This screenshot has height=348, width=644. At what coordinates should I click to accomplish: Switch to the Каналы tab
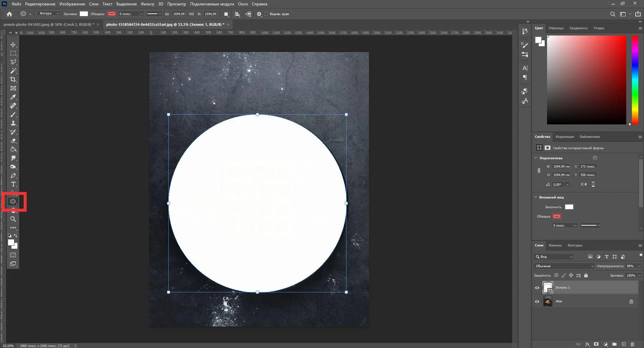click(555, 245)
